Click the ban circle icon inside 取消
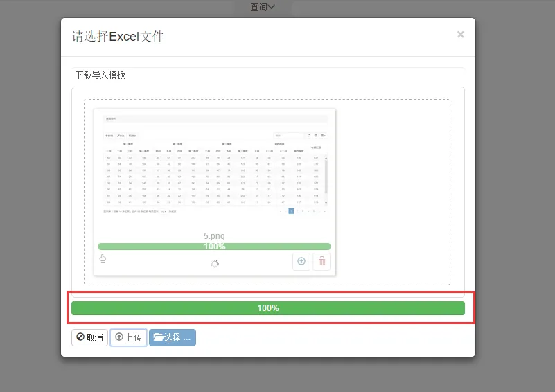Image resolution: width=555 pixels, height=392 pixels. [x=80, y=337]
